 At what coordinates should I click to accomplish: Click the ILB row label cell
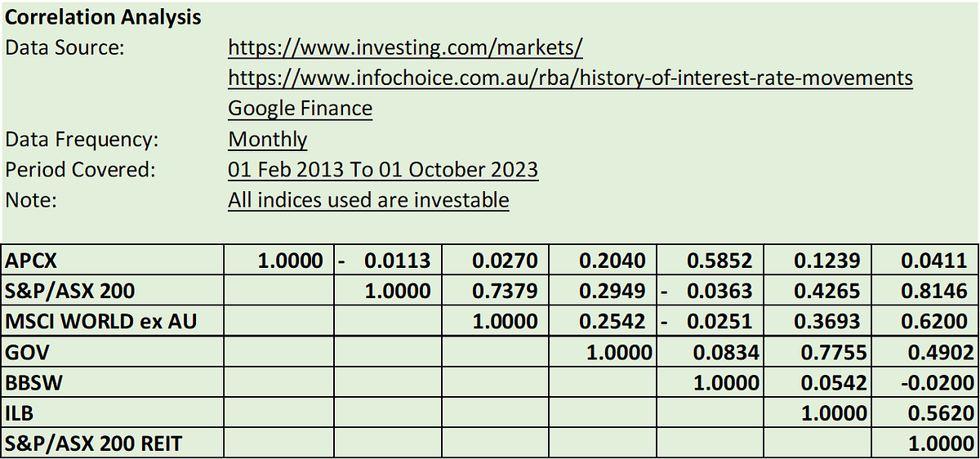(113, 412)
